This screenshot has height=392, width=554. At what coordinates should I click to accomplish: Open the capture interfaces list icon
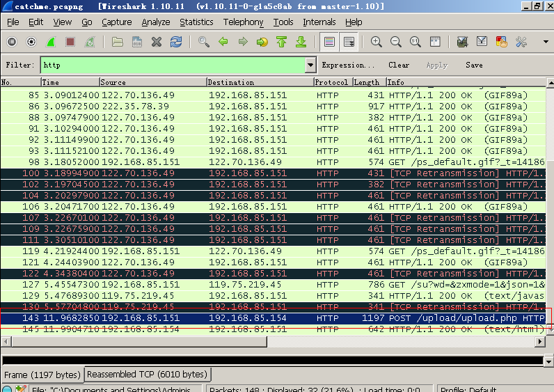12,42
